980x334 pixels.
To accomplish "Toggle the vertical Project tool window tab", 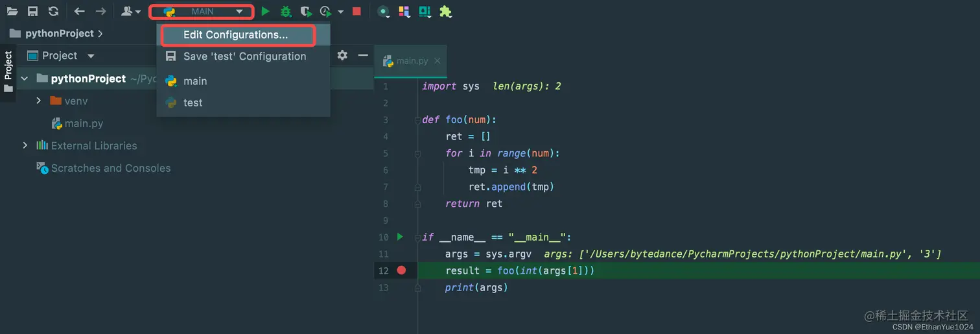I will click(x=8, y=71).
